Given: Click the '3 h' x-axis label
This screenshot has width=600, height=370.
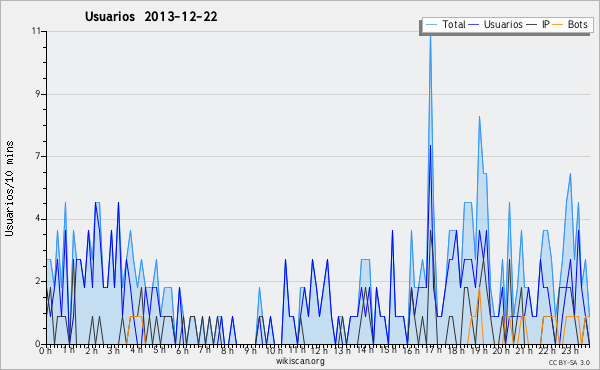Looking at the screenshot, I should (x=113, y=350).
